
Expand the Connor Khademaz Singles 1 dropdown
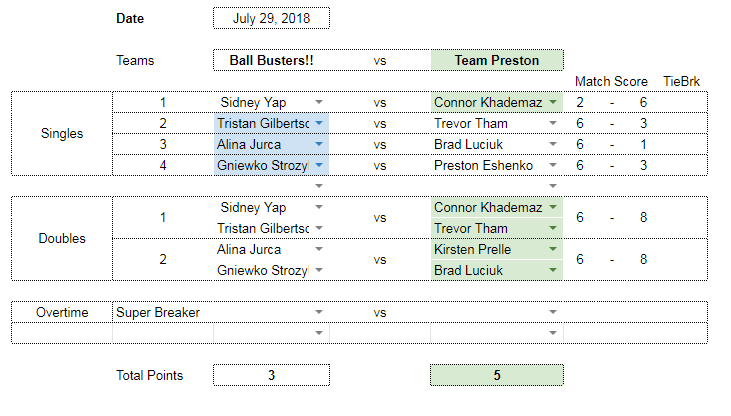pos(553,102)
